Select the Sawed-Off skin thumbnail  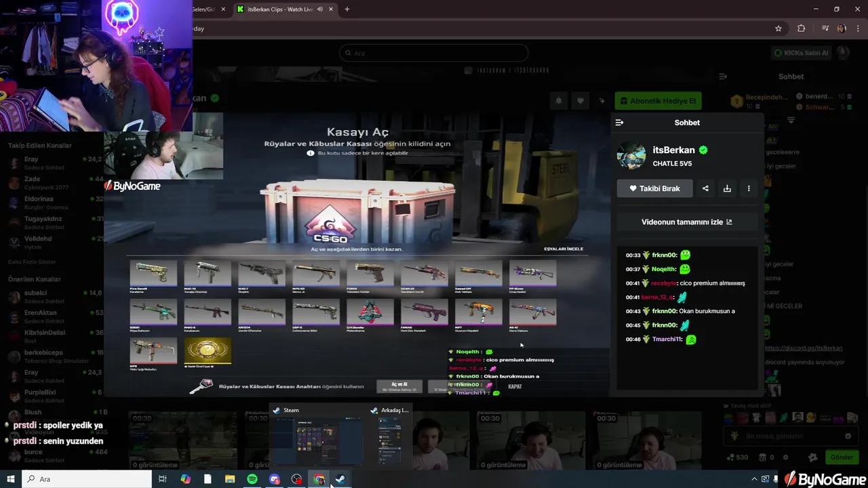[x=479, y=274]
